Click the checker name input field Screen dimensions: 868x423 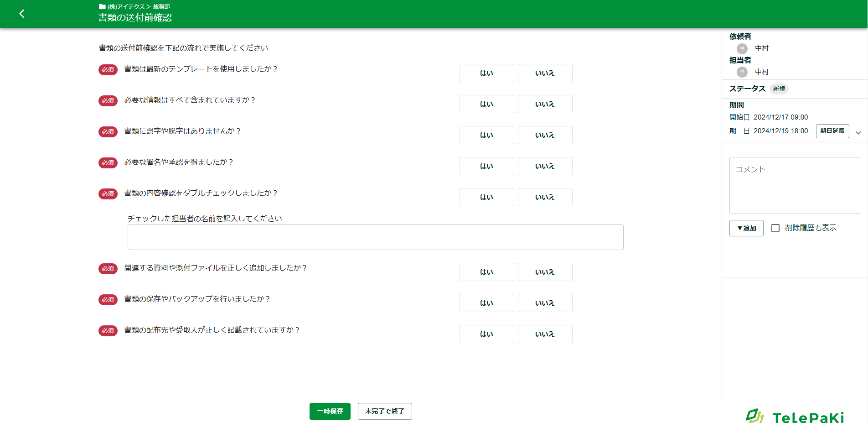coord(375,237)
